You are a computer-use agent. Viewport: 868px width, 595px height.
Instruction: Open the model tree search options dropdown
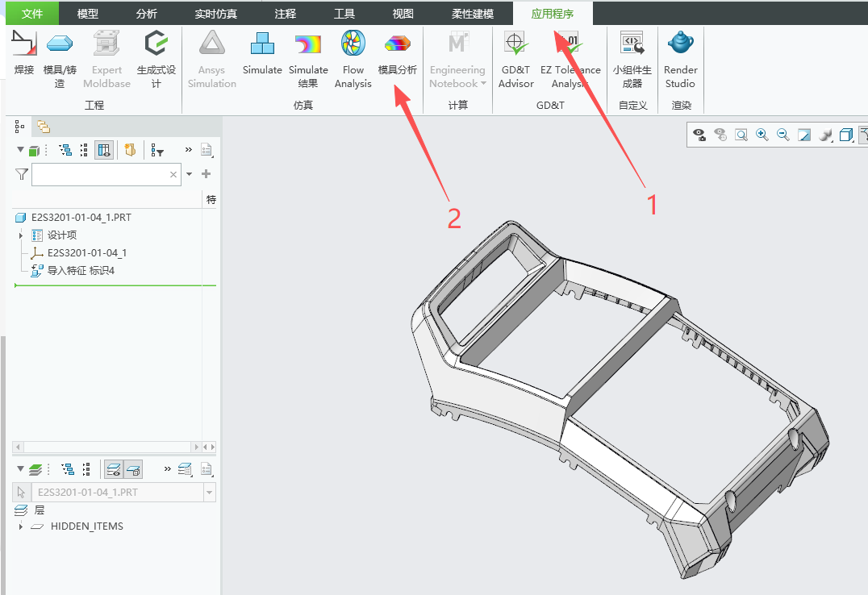coord(190,174)
